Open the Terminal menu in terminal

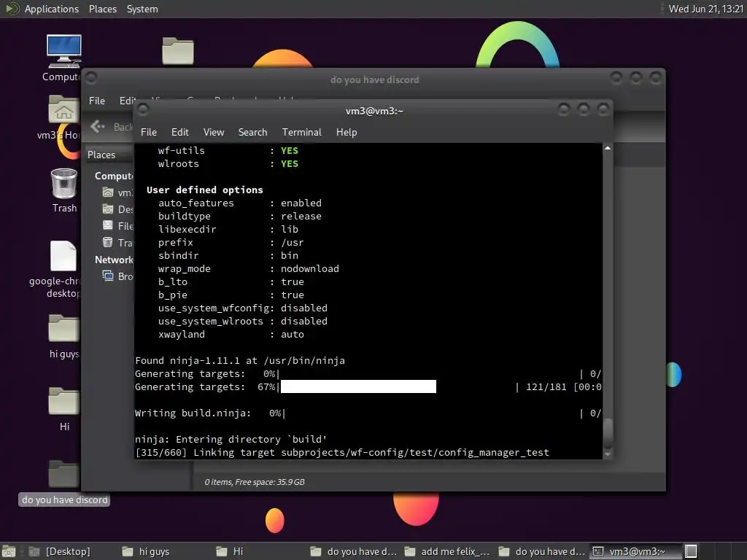point(301,132)
